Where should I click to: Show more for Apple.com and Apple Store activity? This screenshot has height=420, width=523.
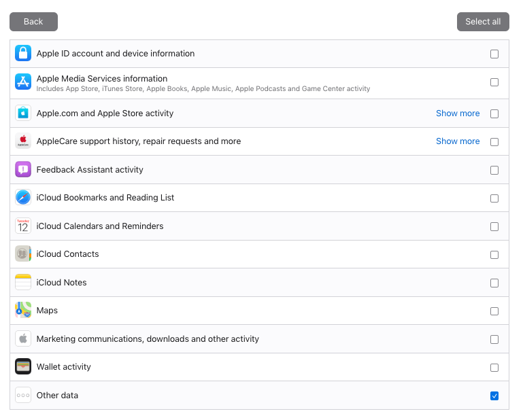(458, 113)
